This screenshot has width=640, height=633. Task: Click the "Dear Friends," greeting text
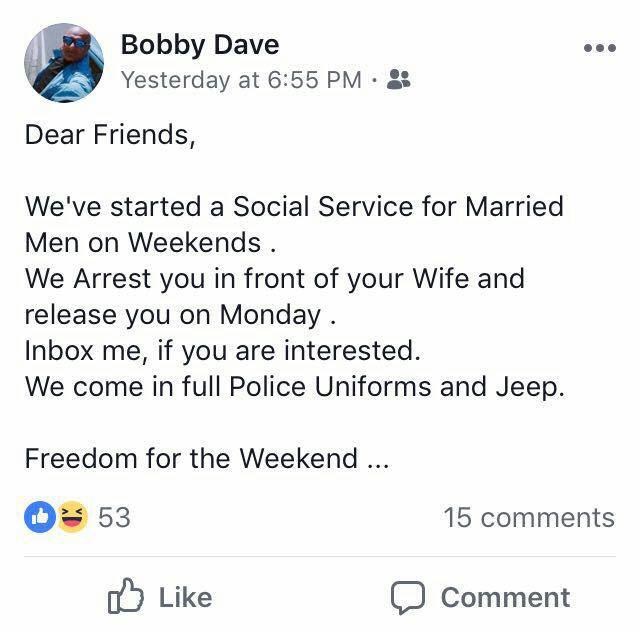coord(110,135)
